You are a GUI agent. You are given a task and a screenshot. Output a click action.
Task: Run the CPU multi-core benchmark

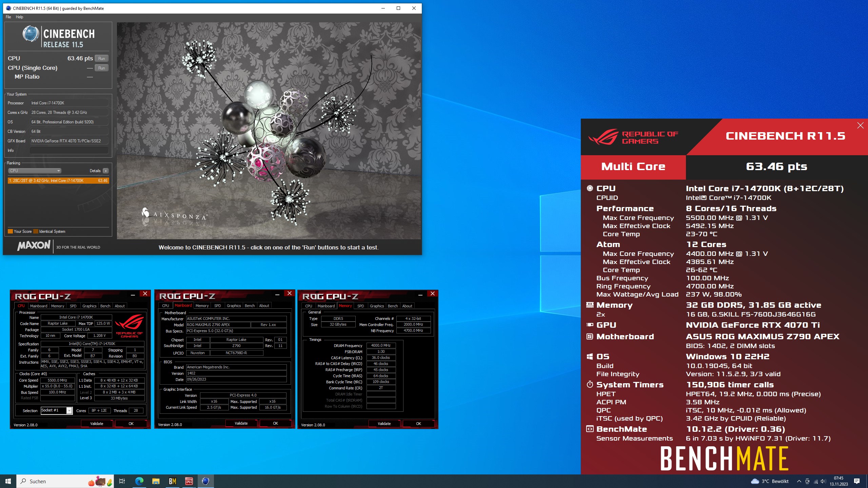(102, 58)
